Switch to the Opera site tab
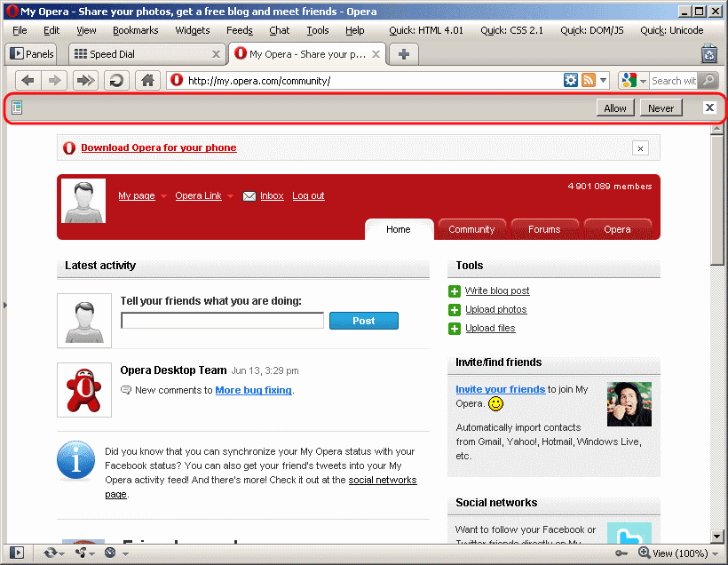 pos(618,229)
